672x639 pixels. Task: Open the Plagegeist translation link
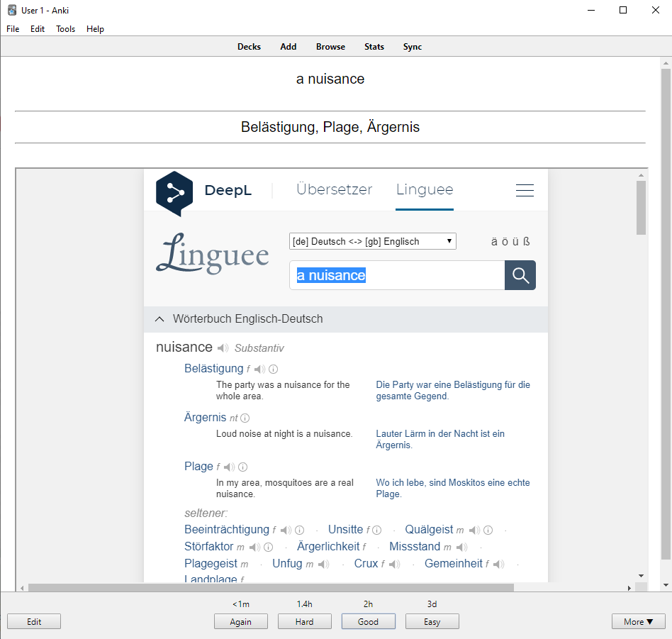click(x=211, y=564)
